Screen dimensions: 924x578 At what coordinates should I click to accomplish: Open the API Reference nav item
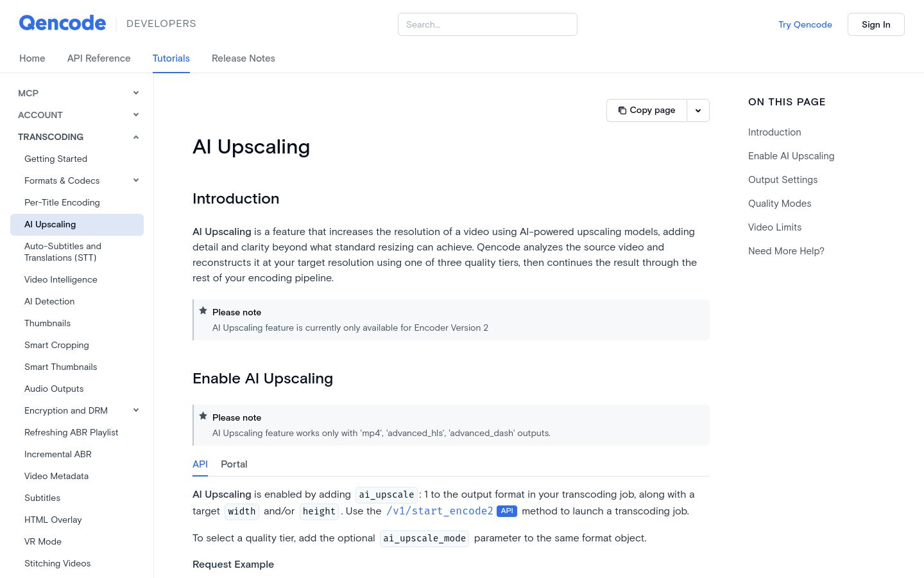point(99,58)
